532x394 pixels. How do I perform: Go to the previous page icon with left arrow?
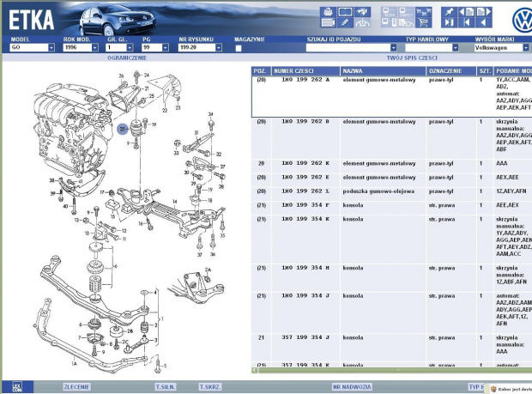tap(467, 13)
